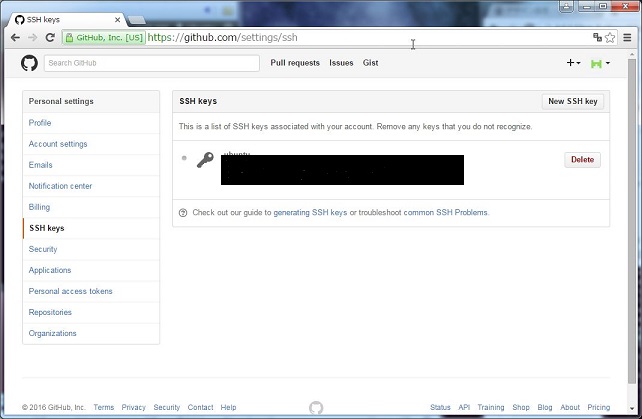Open Issues in the header
Viewport: 642px width, 419px height.
tap(341, 63)
